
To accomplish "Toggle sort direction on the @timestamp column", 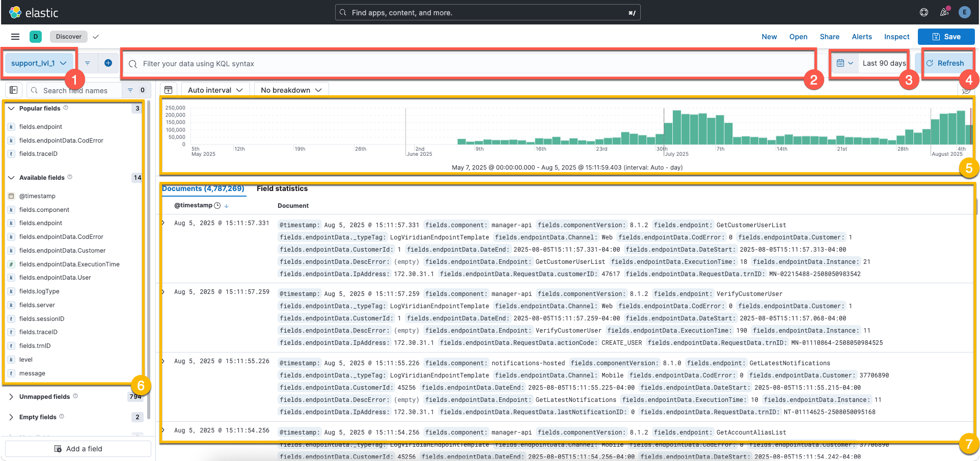I will point(226,205).
